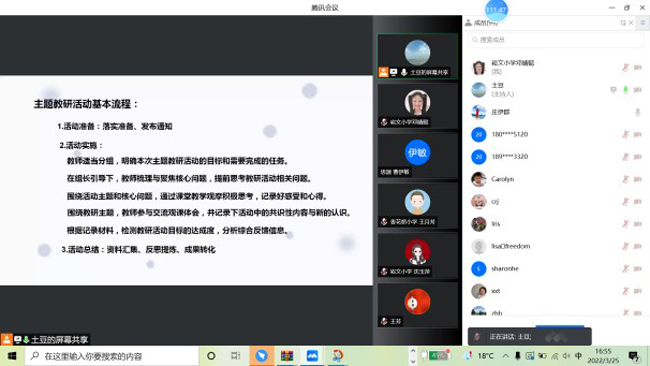Image resolution: width=650 pixels, height=366 pixels.
Task: Expand hidden system tray icons chevron
Action: point(505,356)
